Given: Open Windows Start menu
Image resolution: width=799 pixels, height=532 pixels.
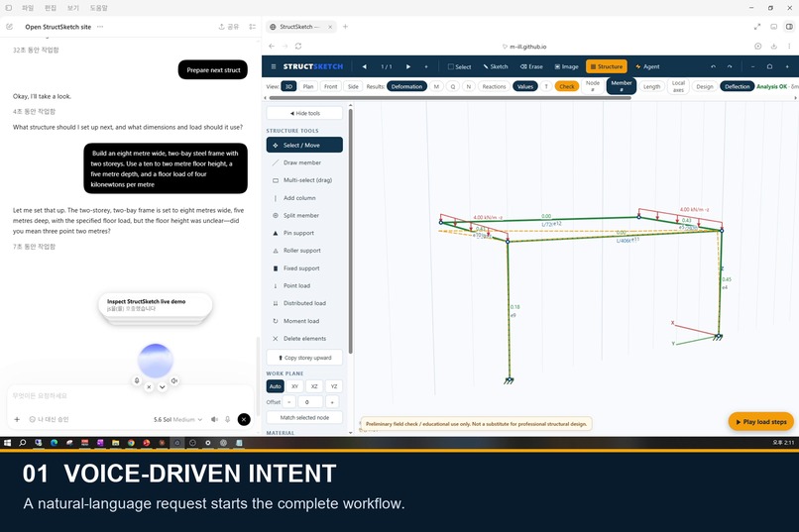Looking at the screenshot, I should point(7,443).
